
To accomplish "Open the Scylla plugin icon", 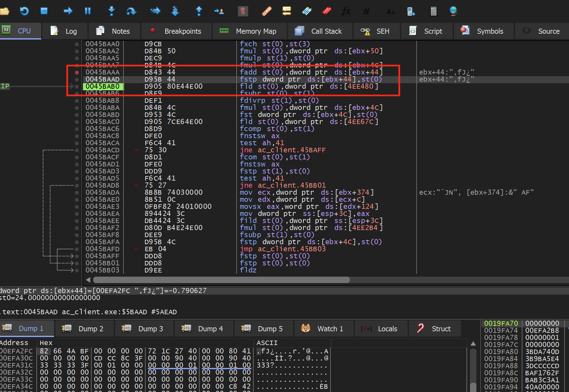I will coord(243,11).
